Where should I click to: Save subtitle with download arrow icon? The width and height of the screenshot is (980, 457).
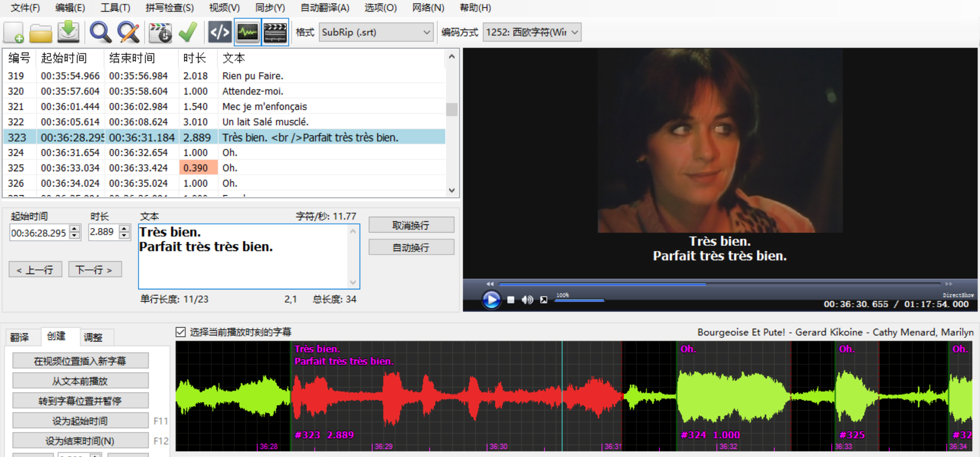[68, 32]
